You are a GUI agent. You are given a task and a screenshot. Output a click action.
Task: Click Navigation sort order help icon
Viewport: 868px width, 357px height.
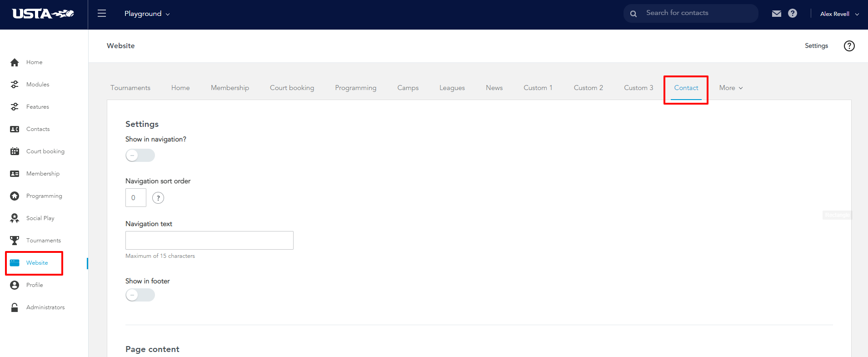tap(158, 198)
